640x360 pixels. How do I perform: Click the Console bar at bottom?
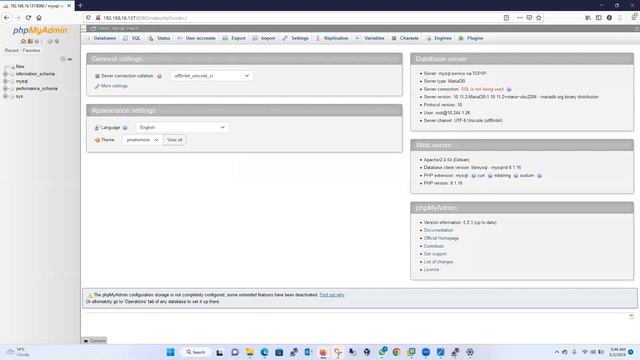tap(94, 341)
